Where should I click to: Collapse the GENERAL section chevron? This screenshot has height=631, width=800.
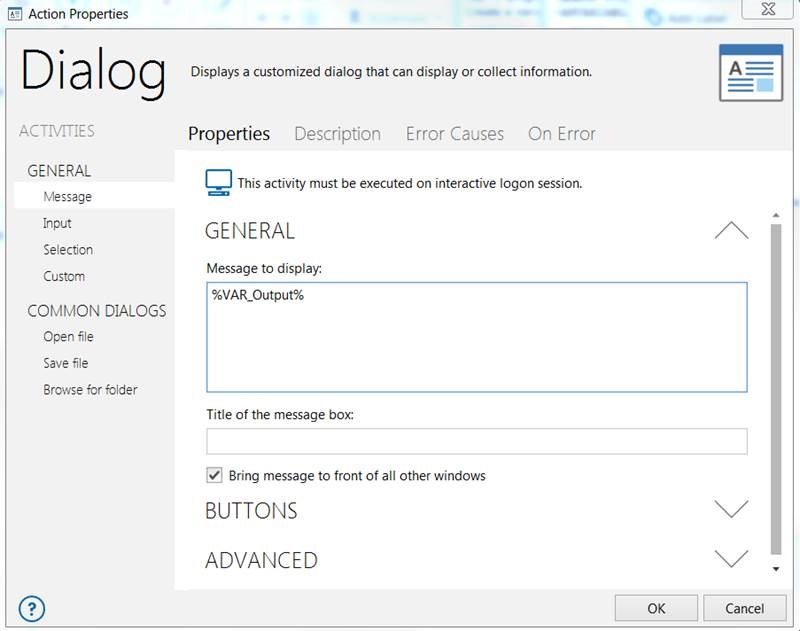(731, 231)
